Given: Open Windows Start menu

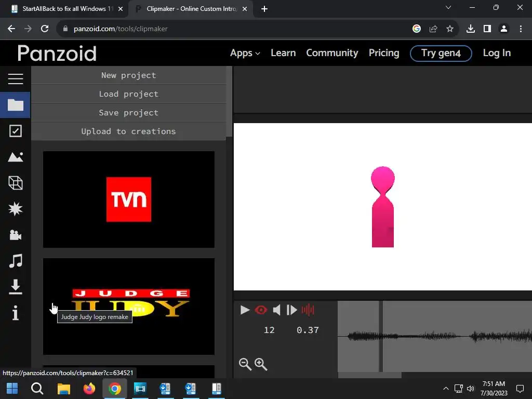Looking at the screenshot, I should [x=12, y=388].
